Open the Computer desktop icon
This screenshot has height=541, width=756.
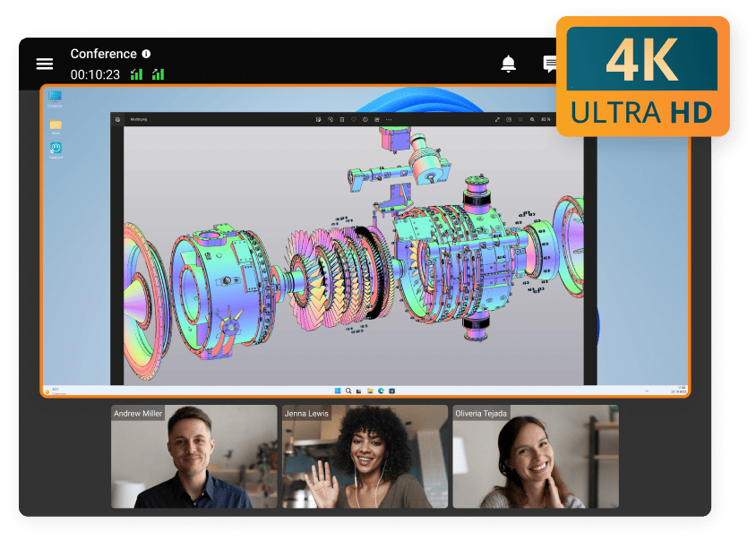pyautogui.click(x=55, y=99)
